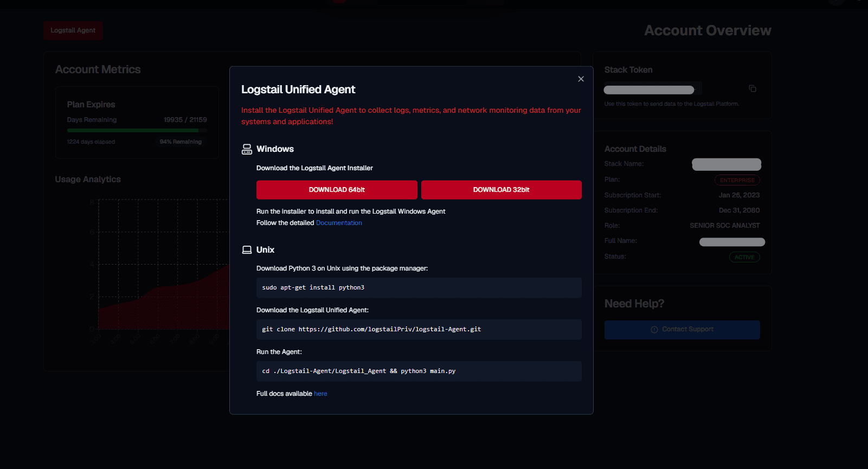This screenshot has width=868, height=469.
Task: Click the masked Stack Token field
Action: tap(653, 89)
